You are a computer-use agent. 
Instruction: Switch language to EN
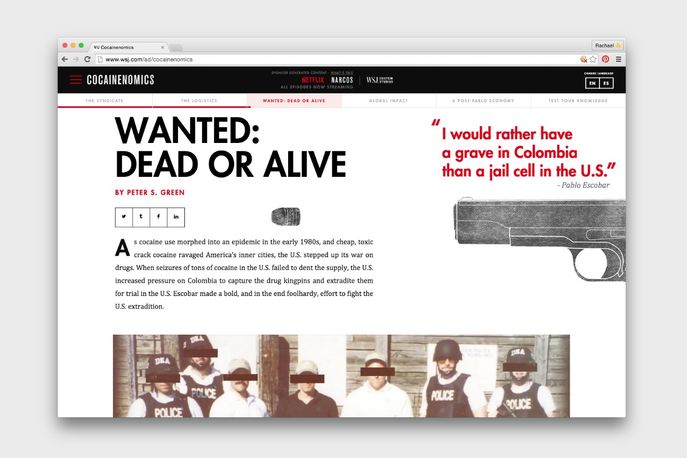[x=591, y=84]
